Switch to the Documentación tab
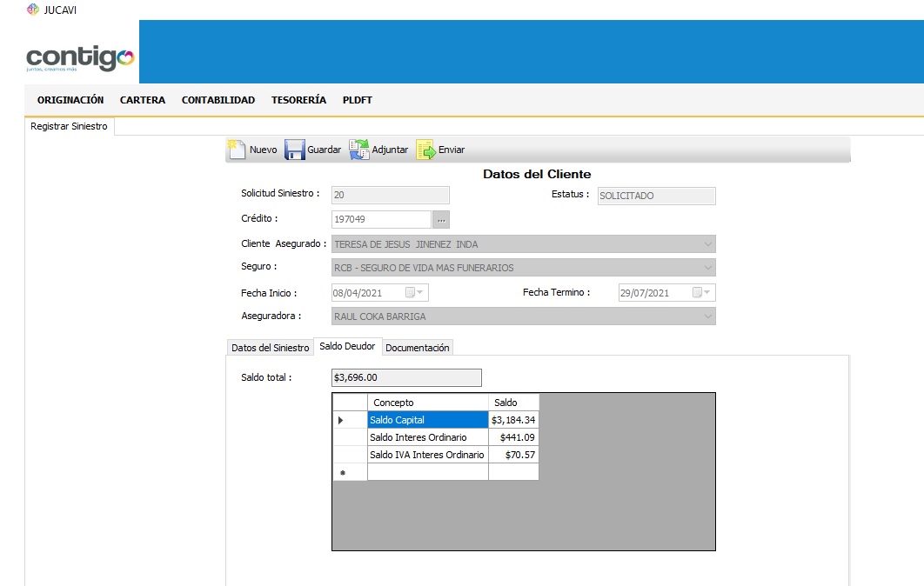 tap(418, 348)
